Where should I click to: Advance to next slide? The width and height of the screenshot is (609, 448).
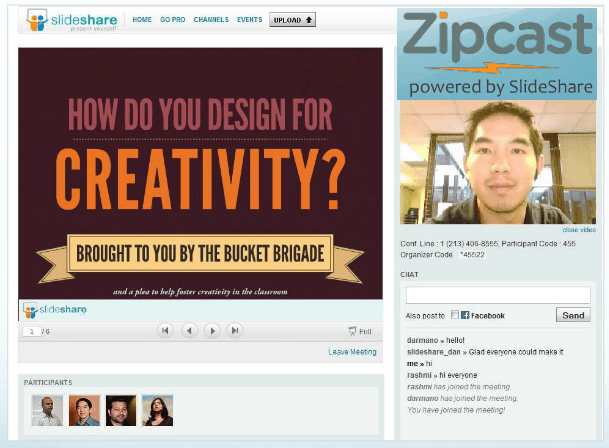[x=212, y=330]
